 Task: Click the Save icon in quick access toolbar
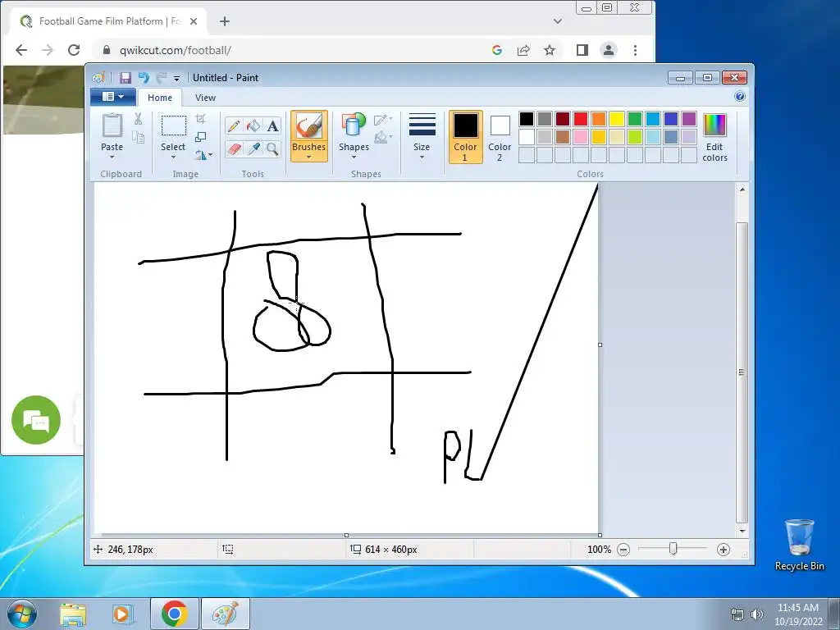click(125, 78)
